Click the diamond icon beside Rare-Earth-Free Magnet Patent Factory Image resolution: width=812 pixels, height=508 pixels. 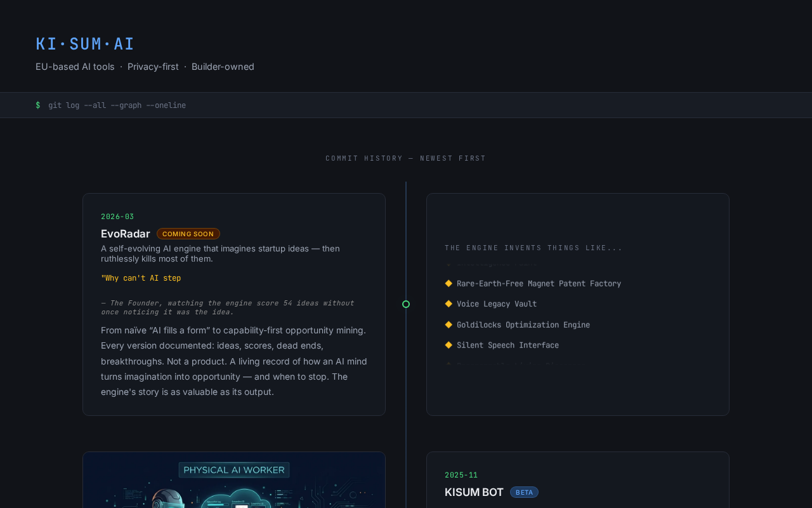click(x=449, y=283)
